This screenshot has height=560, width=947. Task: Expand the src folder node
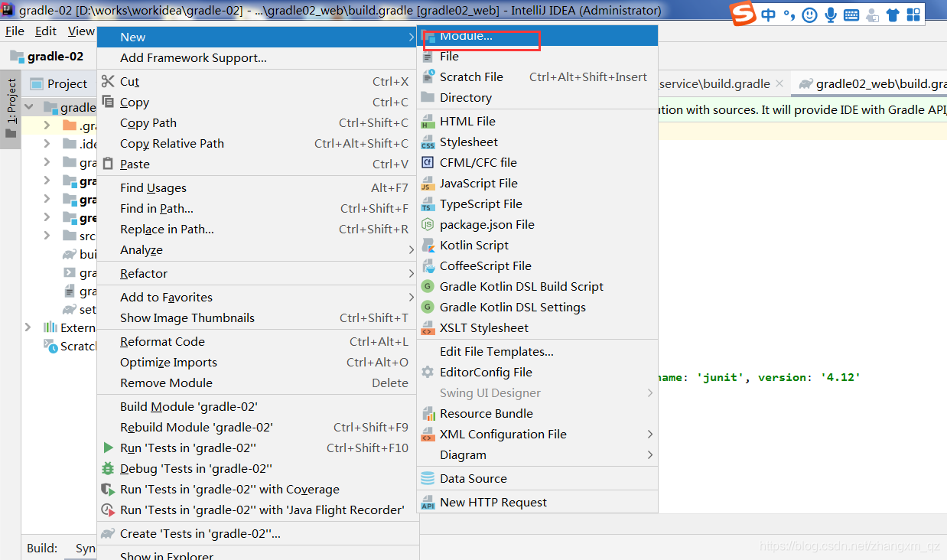coord(47,236)
